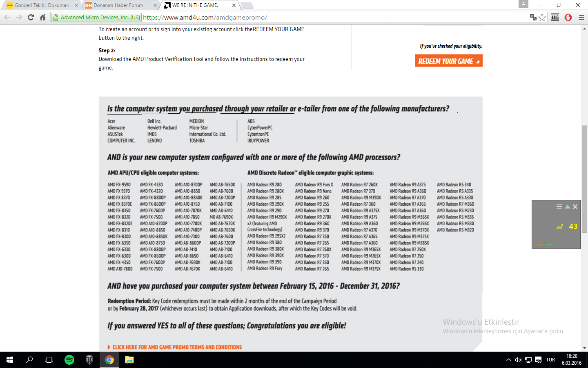Go back to the previous page

[x=7, y=17]
